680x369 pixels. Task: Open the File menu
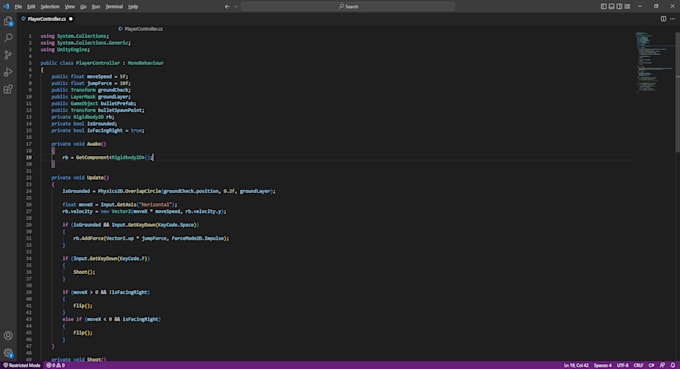click(18, 7)
